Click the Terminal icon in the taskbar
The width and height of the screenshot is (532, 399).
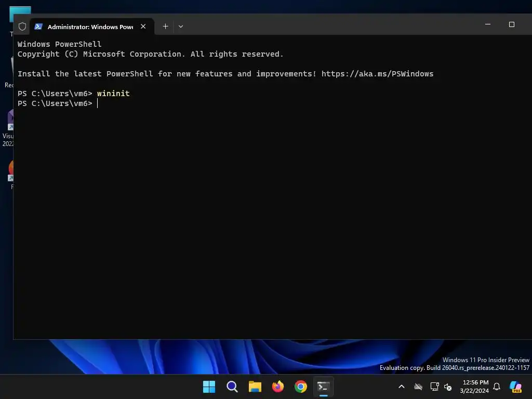pyautogui.click(x=323, y=387)
